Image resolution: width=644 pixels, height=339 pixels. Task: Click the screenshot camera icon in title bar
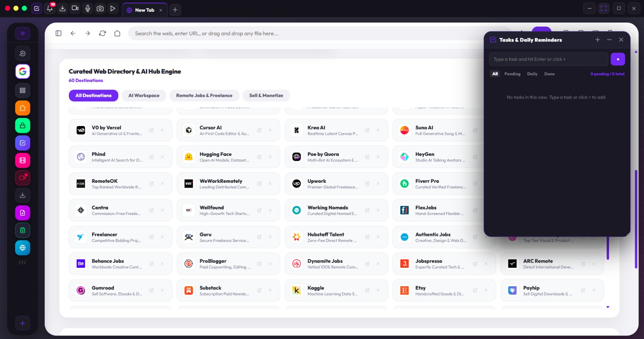click(x=100, y=8)
